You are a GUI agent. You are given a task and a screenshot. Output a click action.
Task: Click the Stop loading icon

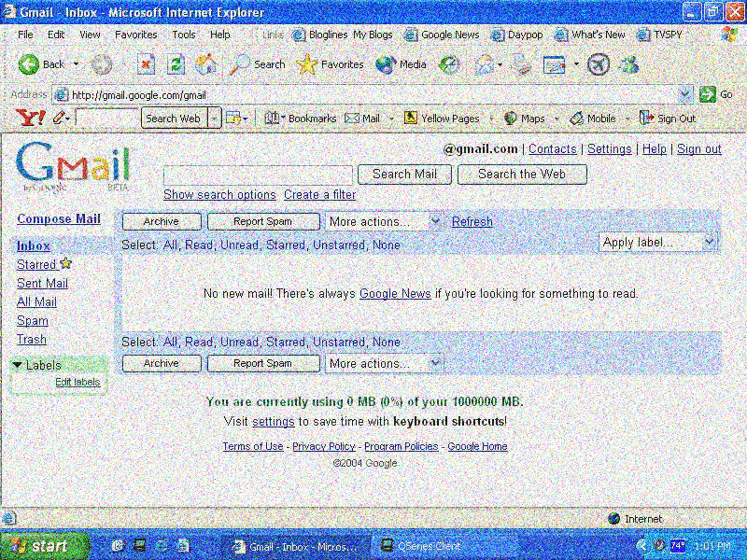[146, 64]
